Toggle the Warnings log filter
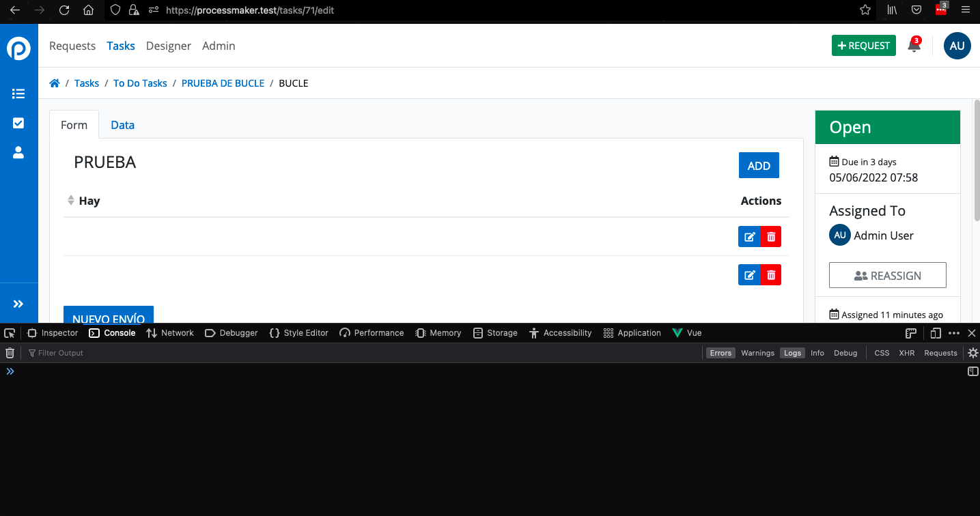The image size is (980, 516). [x=757, y=352]
